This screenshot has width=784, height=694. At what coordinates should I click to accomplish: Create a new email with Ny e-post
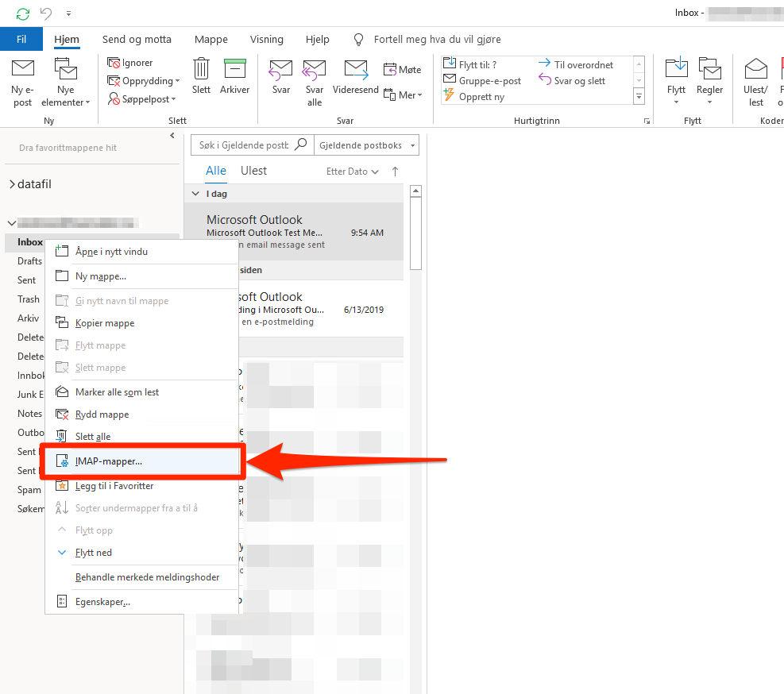pyautogui.click(x=22, y=82)
